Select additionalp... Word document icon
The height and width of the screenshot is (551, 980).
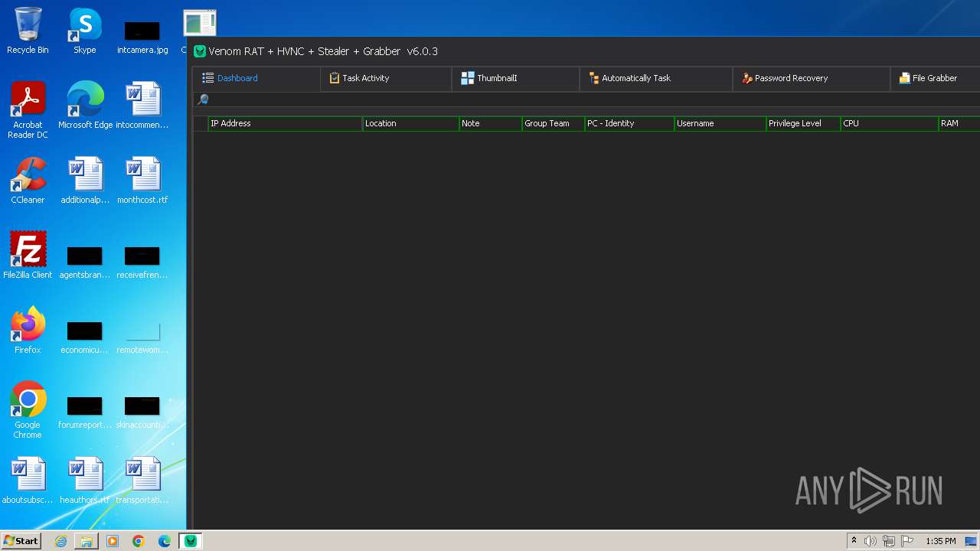point(85,181)
